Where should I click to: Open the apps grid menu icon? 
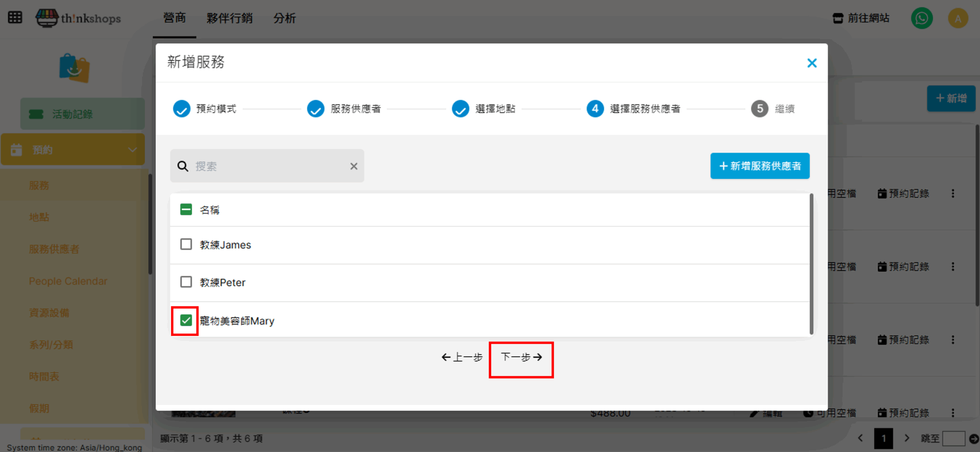click(x=15, y=18)
